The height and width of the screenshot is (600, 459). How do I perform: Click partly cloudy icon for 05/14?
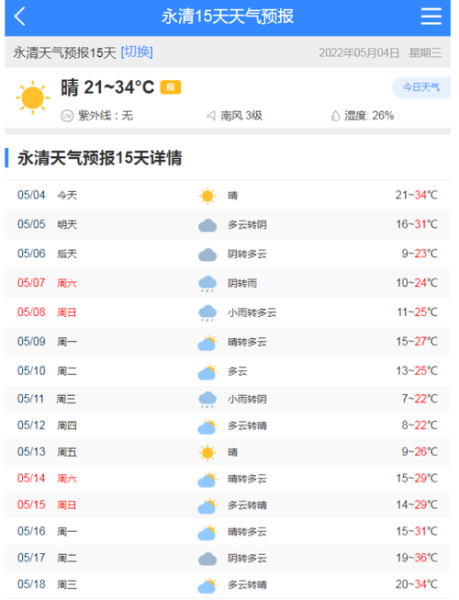(207, 479)
